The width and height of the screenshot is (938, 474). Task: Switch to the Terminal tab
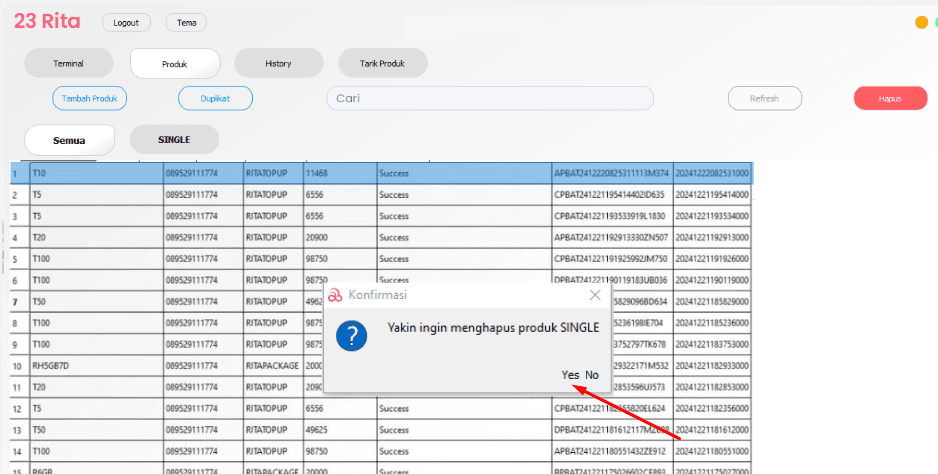pos(68,64)
